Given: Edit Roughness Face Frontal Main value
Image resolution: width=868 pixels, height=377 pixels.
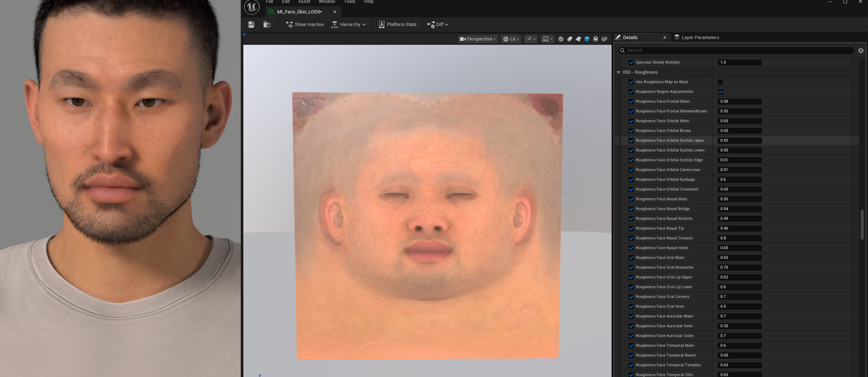Looking at the screenshot, I should (x=740, y=101).
